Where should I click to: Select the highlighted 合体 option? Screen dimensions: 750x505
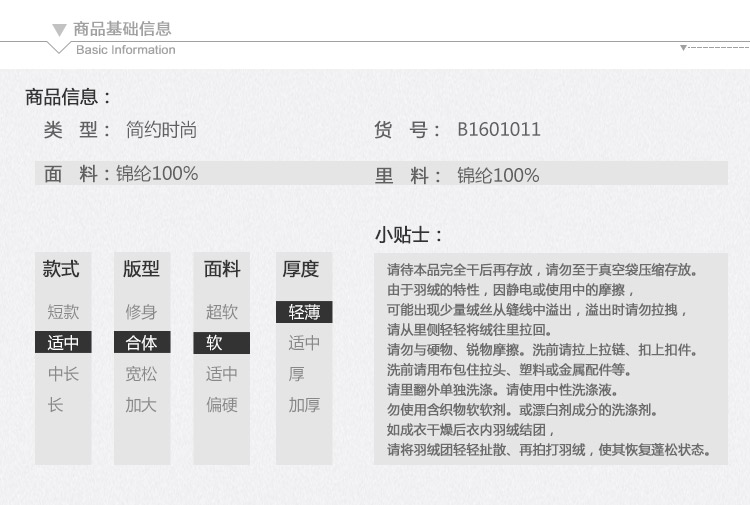[142, 342]
